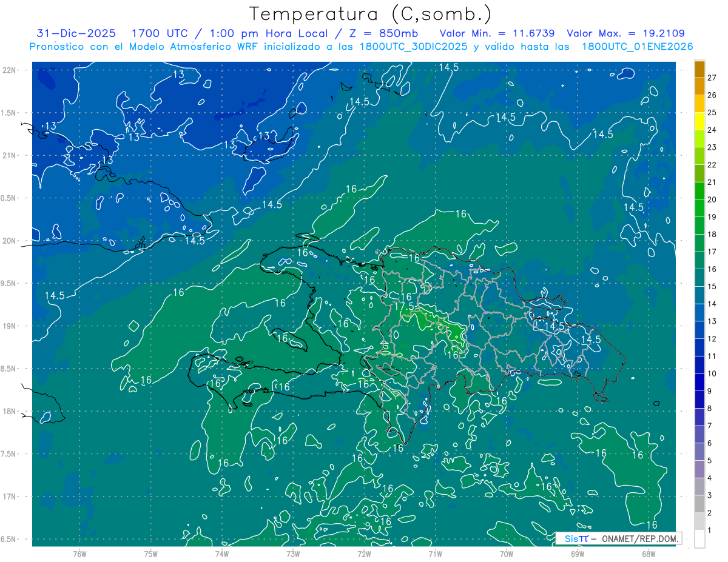Click the "18N" latitude axis label
Viewport: 728px width, 562px height.
[10, 411]
